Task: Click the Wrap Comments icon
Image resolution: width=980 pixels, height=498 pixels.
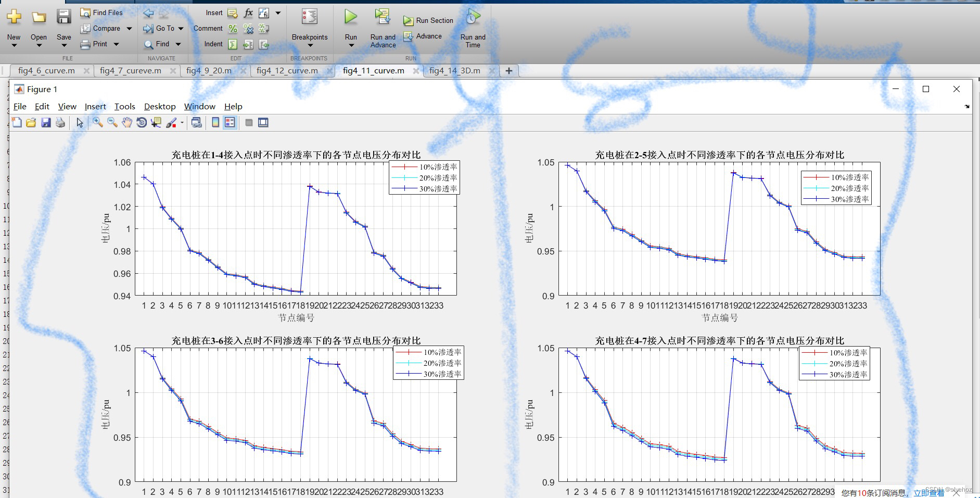Action: (x=264, y=29)
